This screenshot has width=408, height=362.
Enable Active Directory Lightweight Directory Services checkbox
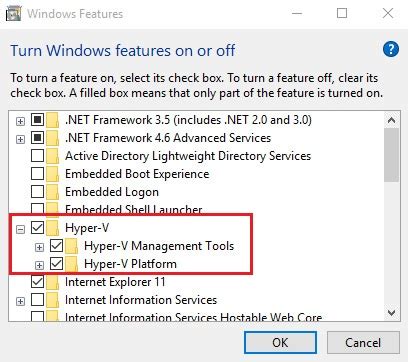[37, 156]
